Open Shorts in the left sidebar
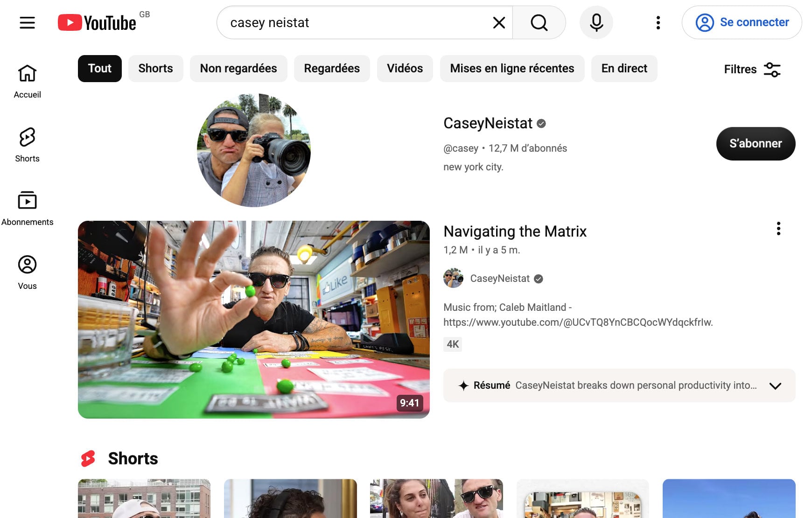This screenshot has height=518, width=812. (27, 145)
